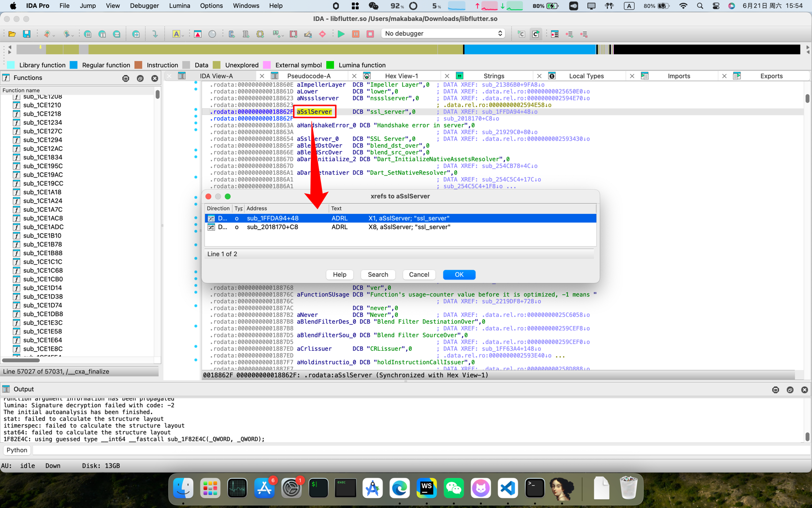Open the Jump menu
The height and width of the screenshot is (508, 812).
click(x=87, y=6)
